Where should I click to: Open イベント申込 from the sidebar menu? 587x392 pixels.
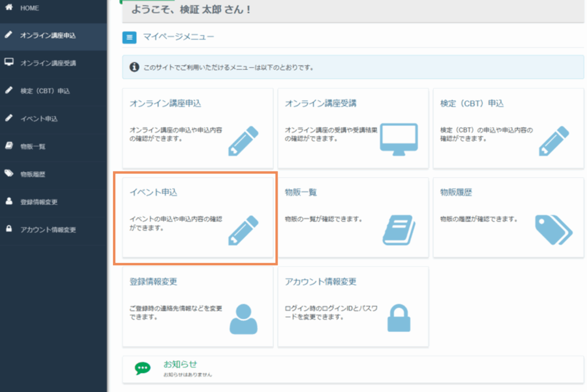point(39,119)
